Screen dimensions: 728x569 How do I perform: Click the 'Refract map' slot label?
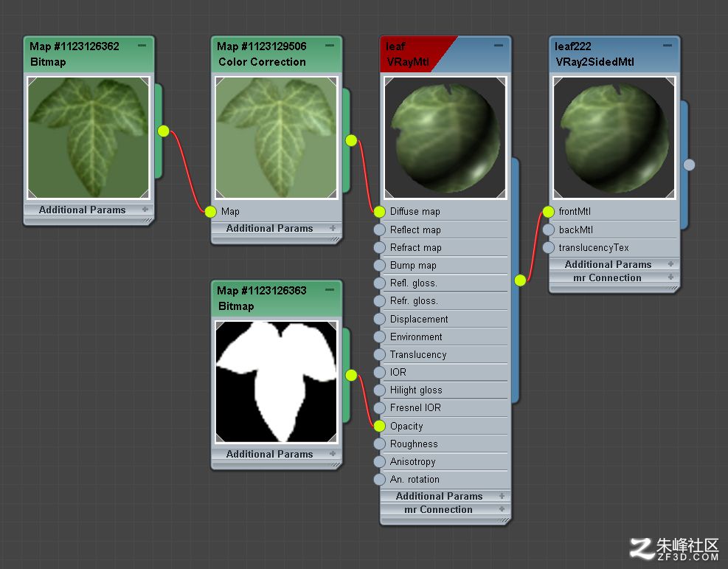[x=416, y=247]
